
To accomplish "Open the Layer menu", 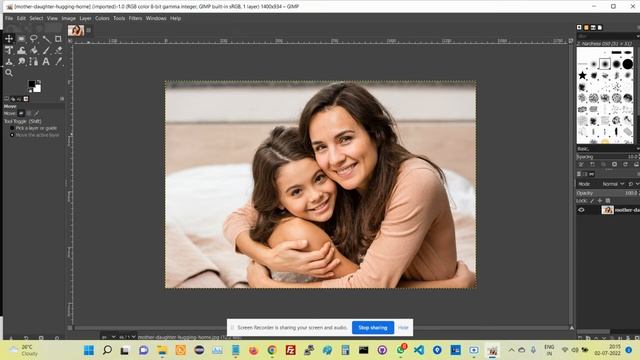I will (x=85, y=18).
